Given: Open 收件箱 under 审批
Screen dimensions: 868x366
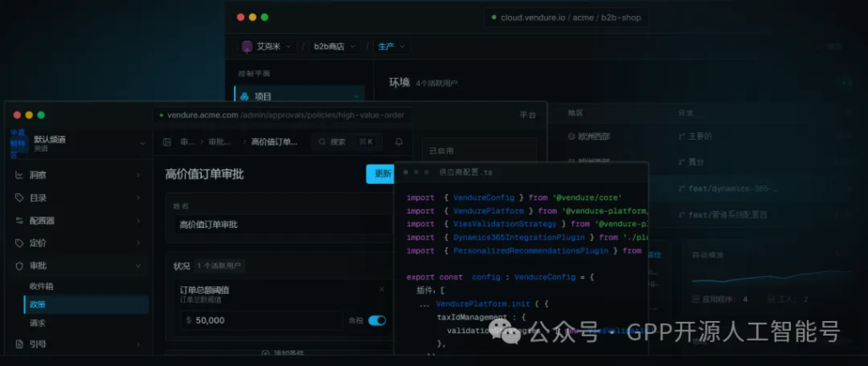Looking at the screenshot, I should (42, 286).
